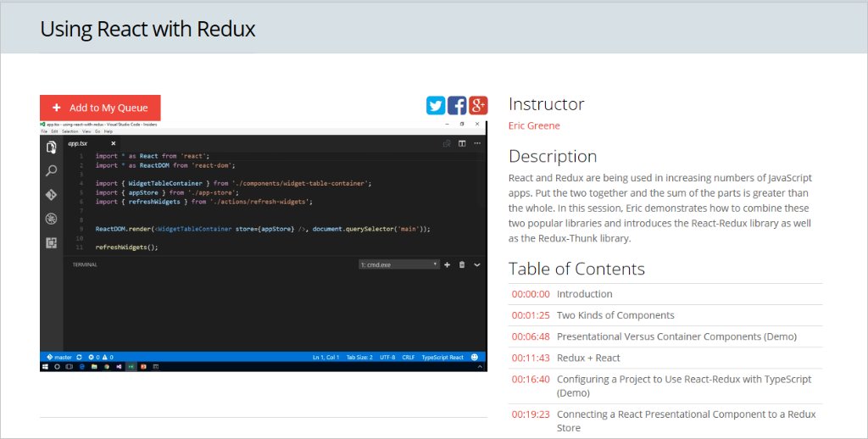
Task: Open the Debug icon in VS Code sidebar
Action: click(x=51, y=219)
